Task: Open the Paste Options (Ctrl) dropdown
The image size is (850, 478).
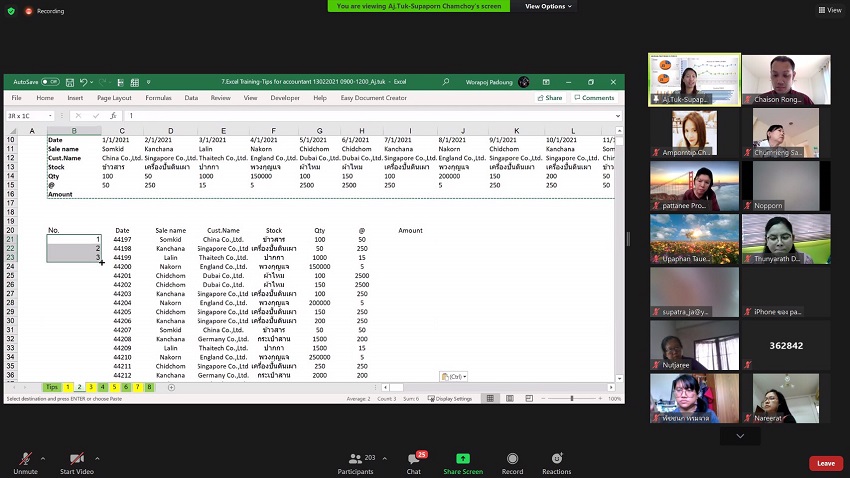Action: tap(453, 376)
